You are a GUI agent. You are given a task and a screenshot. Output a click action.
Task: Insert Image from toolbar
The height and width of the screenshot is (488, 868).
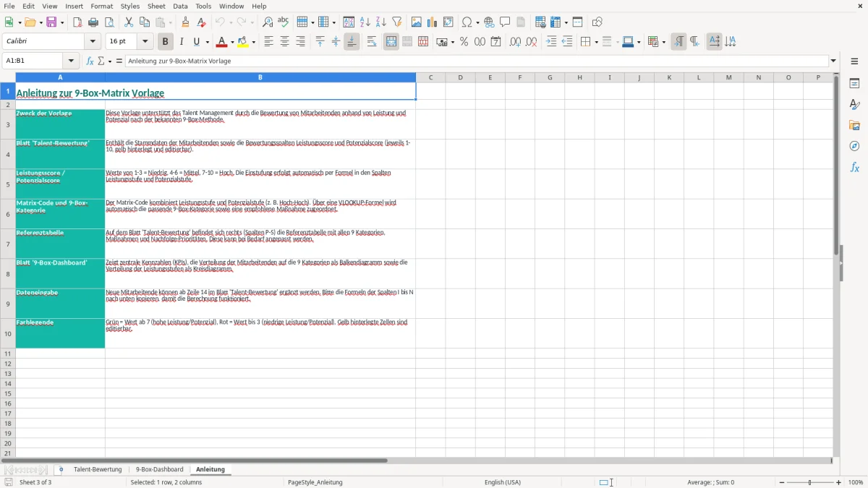417,22
